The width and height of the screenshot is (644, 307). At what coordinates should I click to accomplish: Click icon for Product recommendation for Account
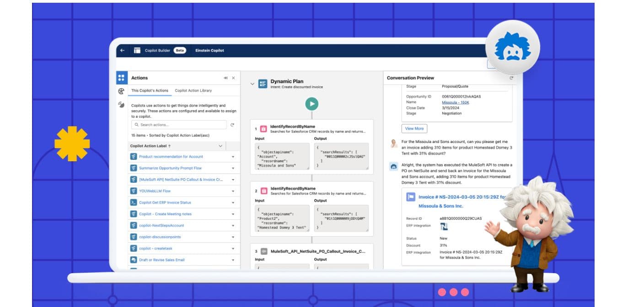point(134,157)
